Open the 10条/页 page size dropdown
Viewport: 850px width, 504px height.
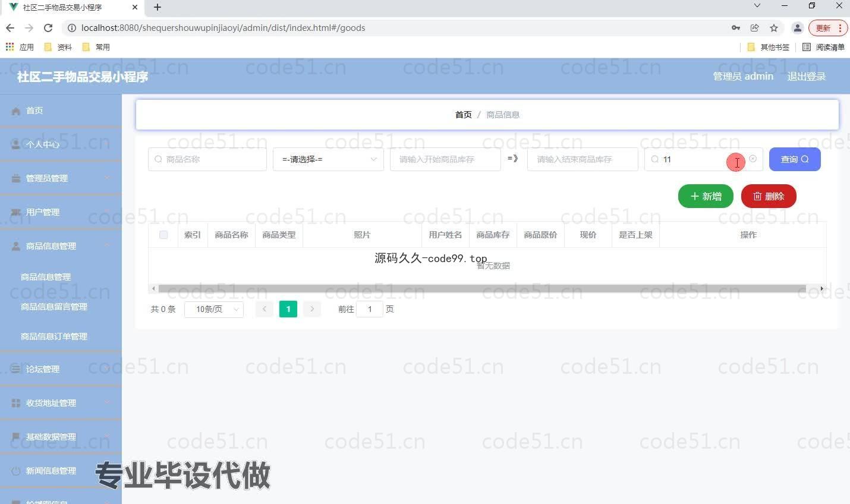214,309
